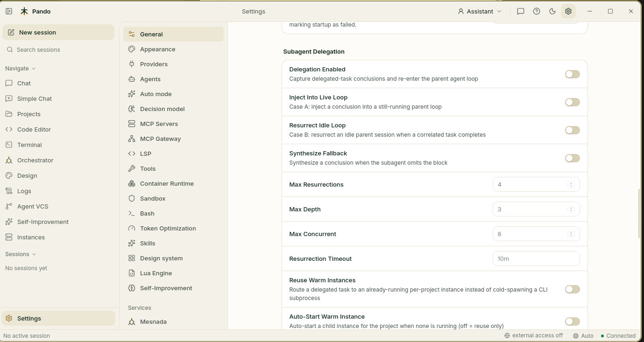This screenshot has height=342, width=644.
Task: Open Container Runtime settings
Action: pos(173,183)
